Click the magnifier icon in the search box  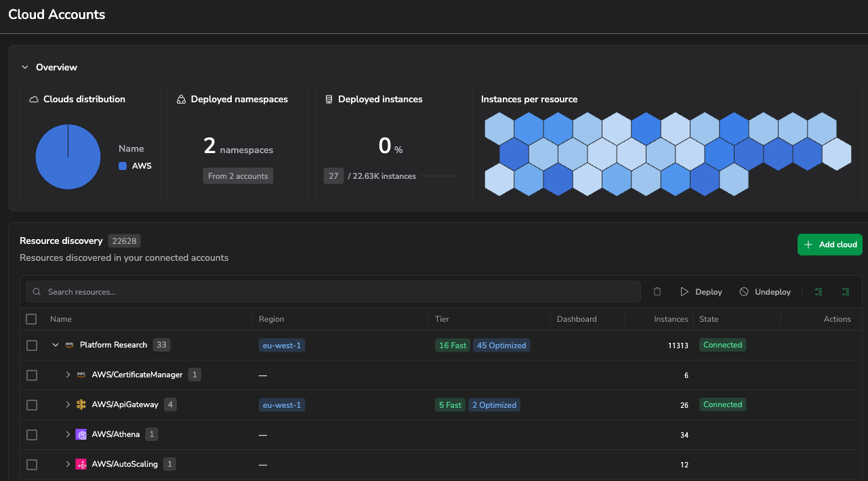37,292
